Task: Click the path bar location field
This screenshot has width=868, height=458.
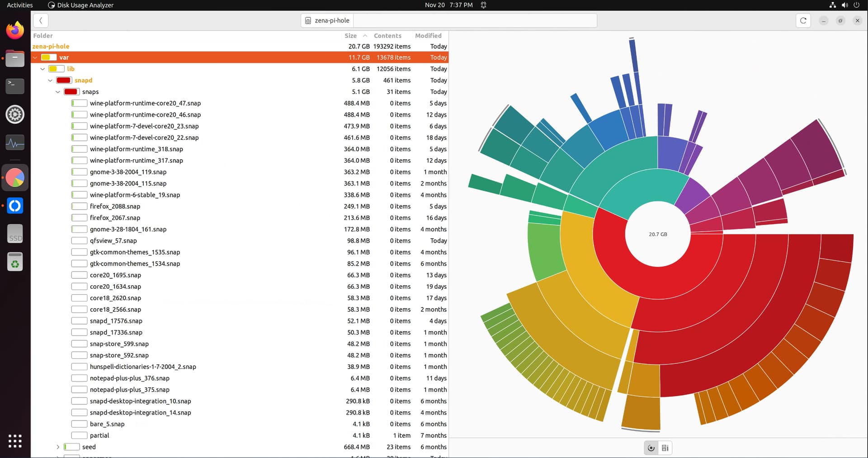Action: (x=475, y=20)
